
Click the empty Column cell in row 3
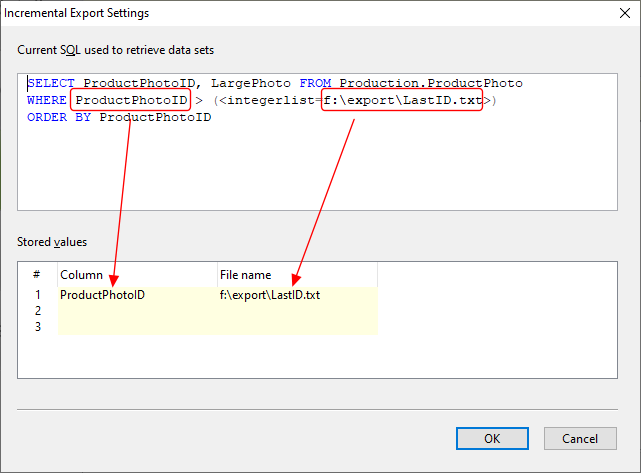pos(137,327)
